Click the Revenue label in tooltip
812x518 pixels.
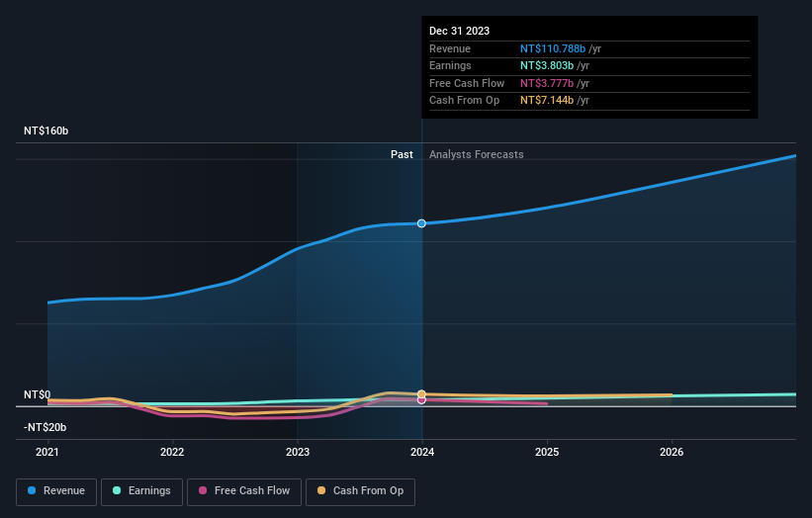450,48
